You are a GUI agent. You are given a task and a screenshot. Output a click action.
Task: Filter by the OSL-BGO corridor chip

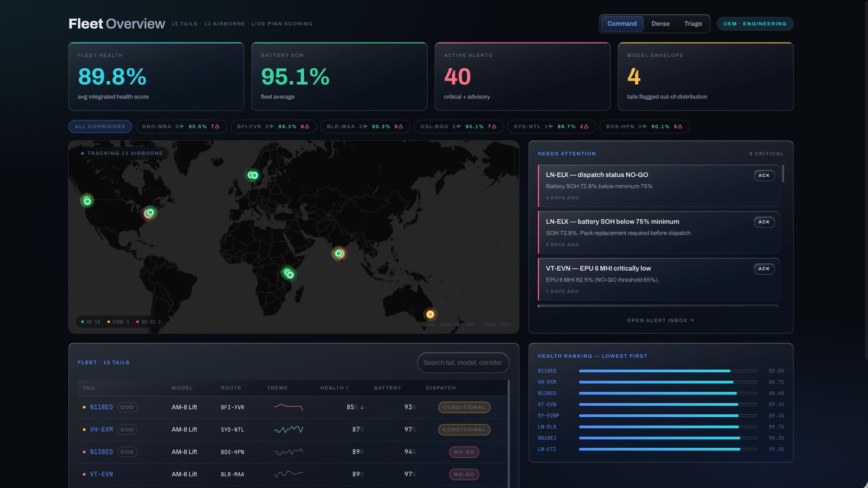click(x=458, y=127)
